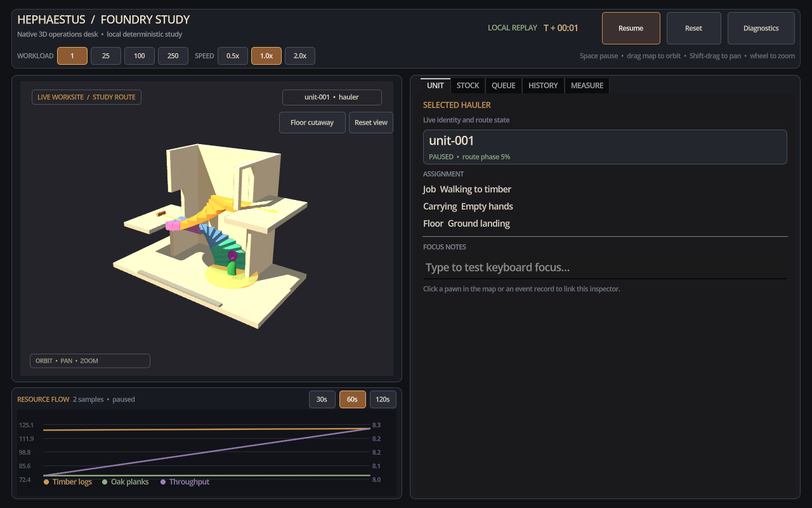This screenshot has width=812, height=508.
Task: Select 2.0x speed
Action: (x=300, y=56)
